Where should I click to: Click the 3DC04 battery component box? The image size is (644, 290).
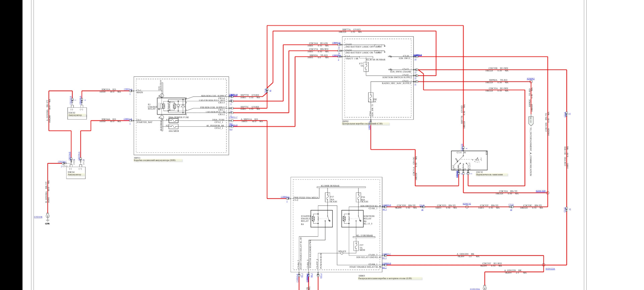[76, 172]
